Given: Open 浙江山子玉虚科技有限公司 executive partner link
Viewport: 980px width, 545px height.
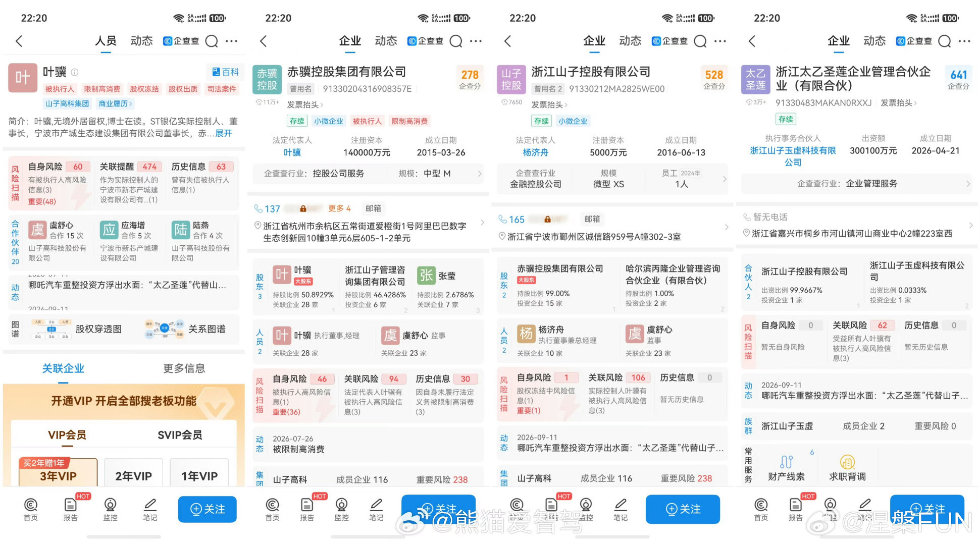Looking at the screenshot, I should click(793, 156).
